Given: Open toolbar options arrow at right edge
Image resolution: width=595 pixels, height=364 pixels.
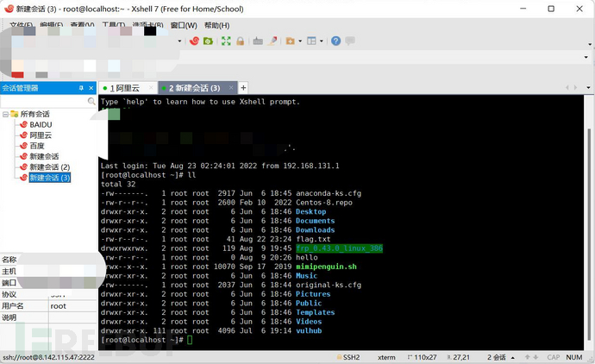Looking at the screenshot, I should pyautogui.click(x=590, y=44).
